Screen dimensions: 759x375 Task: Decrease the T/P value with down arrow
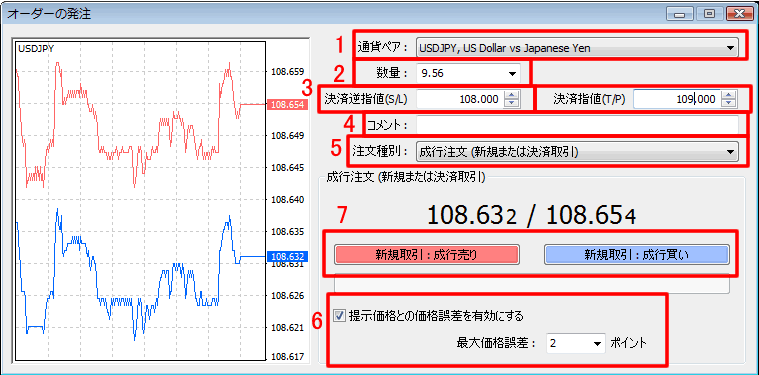click(x=729, y=104)
